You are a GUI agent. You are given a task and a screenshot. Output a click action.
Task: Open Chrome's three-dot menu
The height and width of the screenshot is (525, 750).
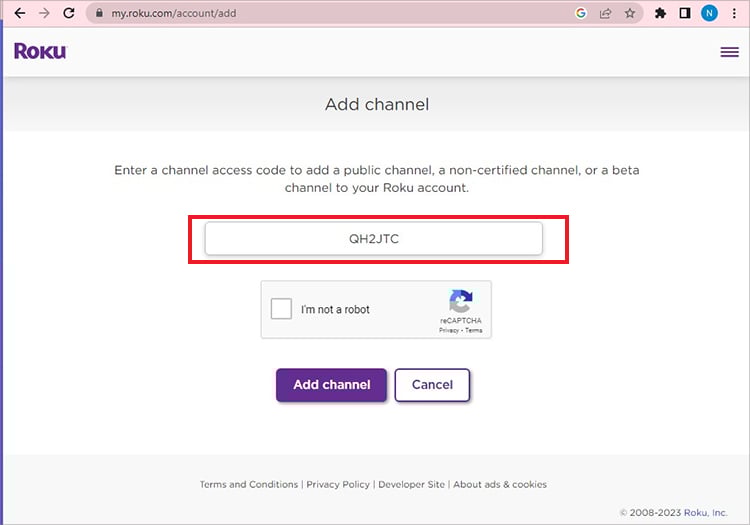pyautogui.click(x=734, y=13)
